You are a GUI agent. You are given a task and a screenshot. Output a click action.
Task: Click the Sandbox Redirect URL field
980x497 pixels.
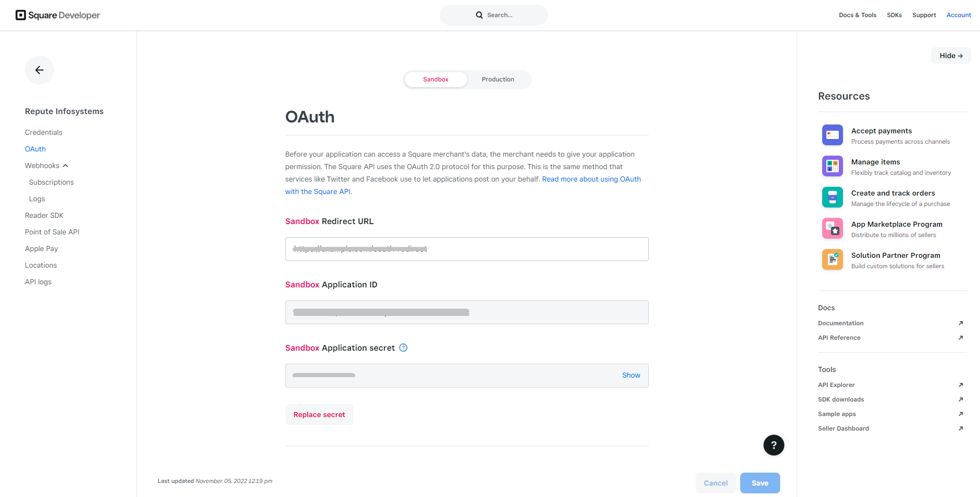(467, 249)
